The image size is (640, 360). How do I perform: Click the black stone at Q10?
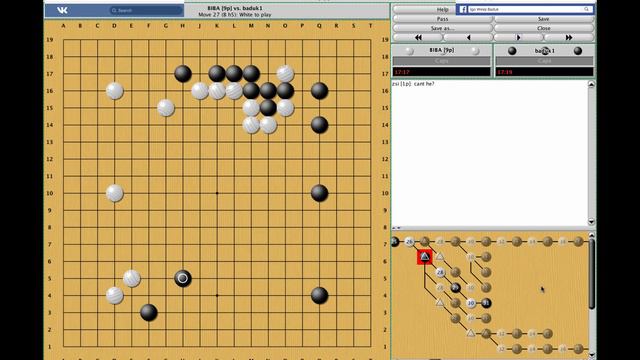point(319,193)
